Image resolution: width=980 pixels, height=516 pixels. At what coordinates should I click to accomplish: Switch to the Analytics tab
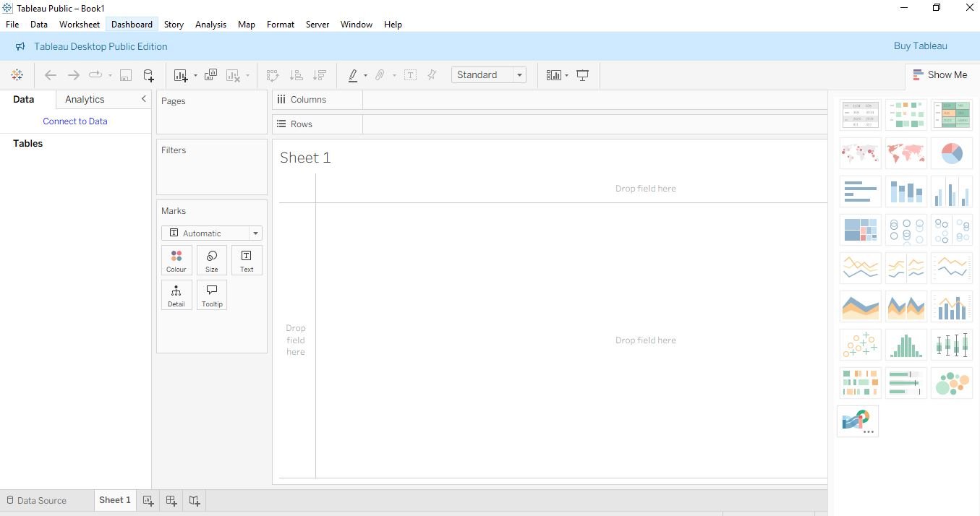(85, 100)
